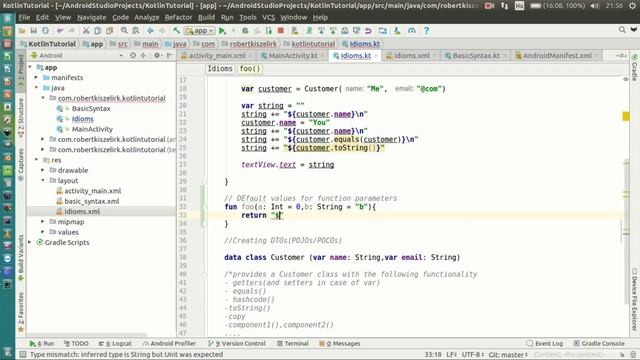
Task: Expand the Gradle Scripts node
Action: [x=30, y=242]
